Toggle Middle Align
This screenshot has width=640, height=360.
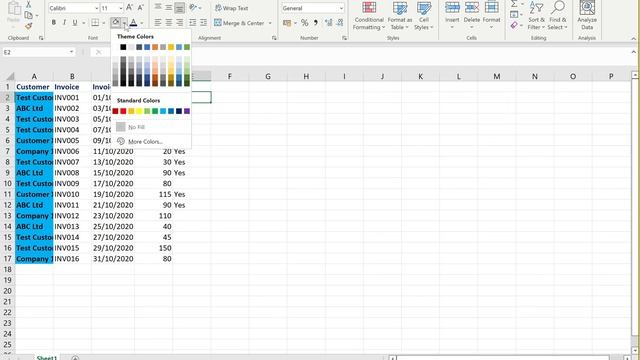pos(169,8)
